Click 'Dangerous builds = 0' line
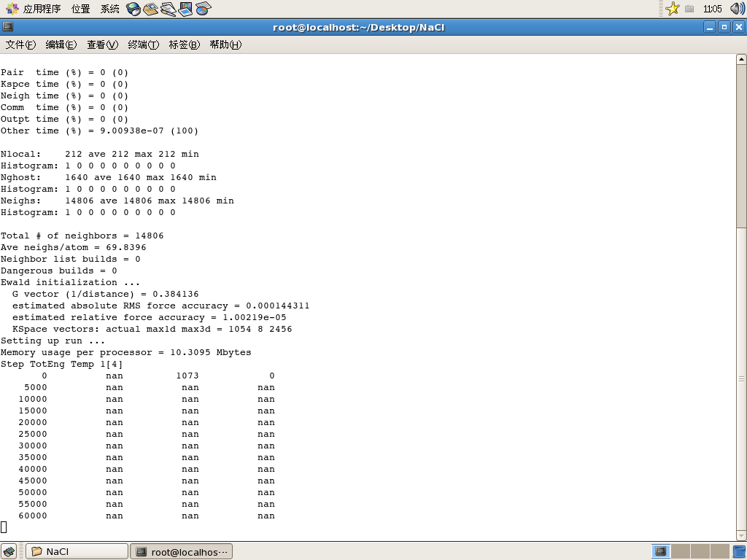Screen dimensions: 747x560 click(x=58, y=271)
